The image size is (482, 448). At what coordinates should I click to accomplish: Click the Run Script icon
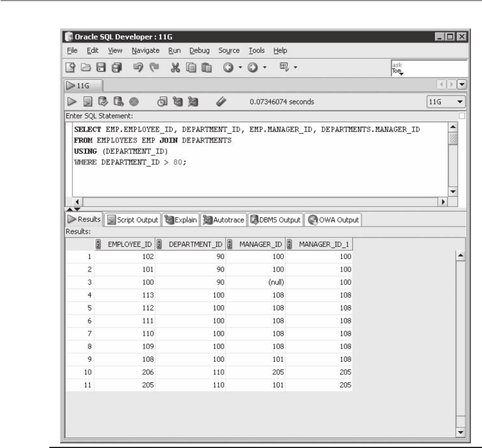88,102
